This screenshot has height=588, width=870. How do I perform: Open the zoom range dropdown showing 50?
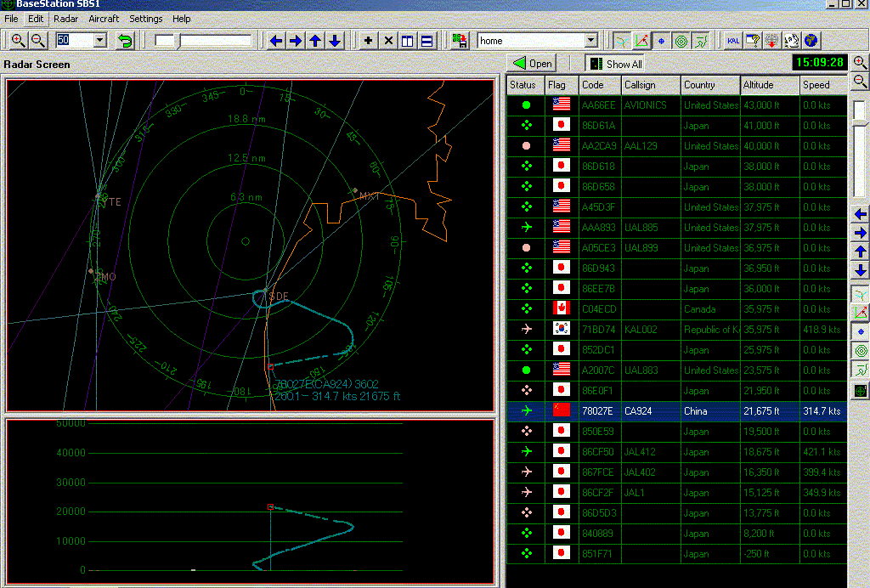100,41
